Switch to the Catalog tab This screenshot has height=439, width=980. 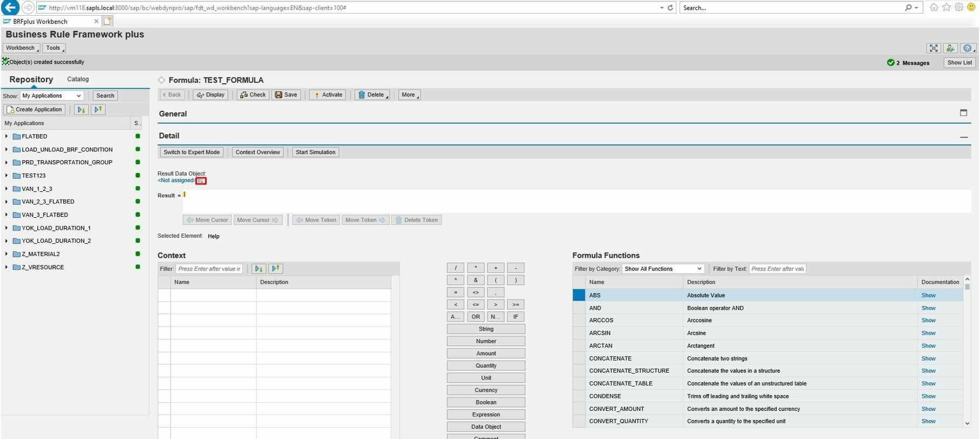(78, 79)
